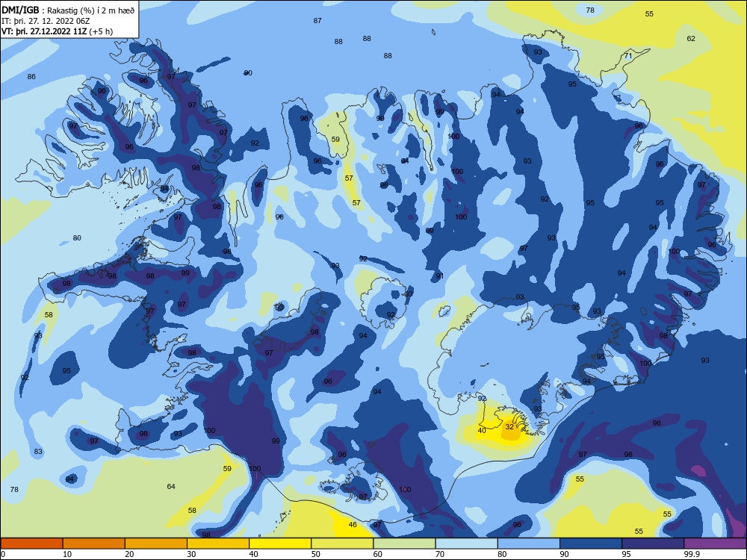Pick the pale yellow 50–60 legend swatch
The width and height of the screenshot is (747, 560).
[342, 544]
